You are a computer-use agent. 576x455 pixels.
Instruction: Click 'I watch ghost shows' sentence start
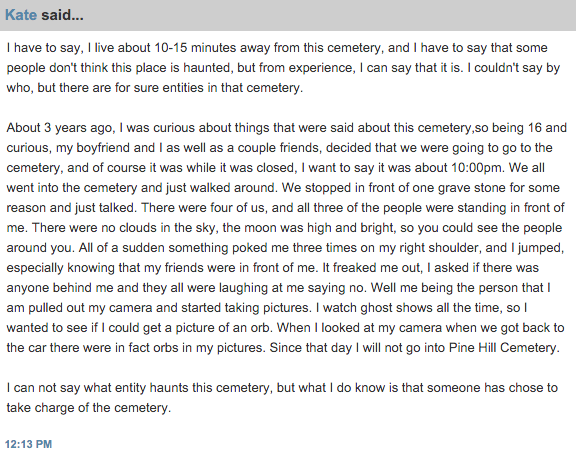(372, 308)
